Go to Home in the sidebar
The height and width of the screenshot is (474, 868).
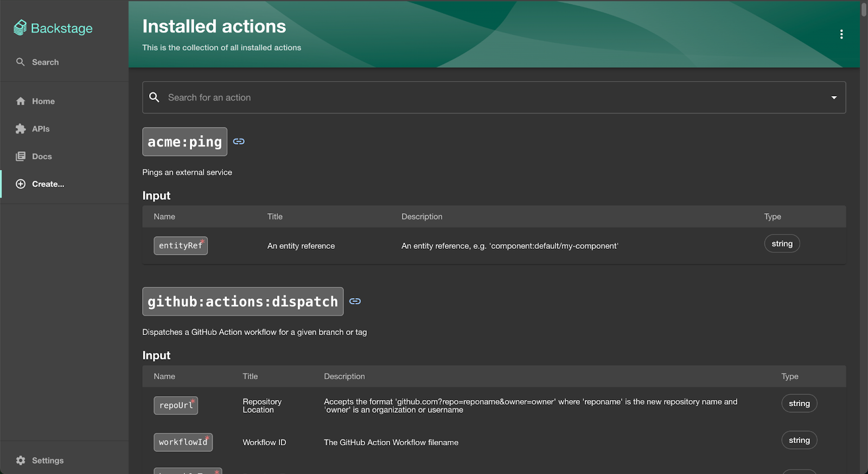tap(64, 101)
